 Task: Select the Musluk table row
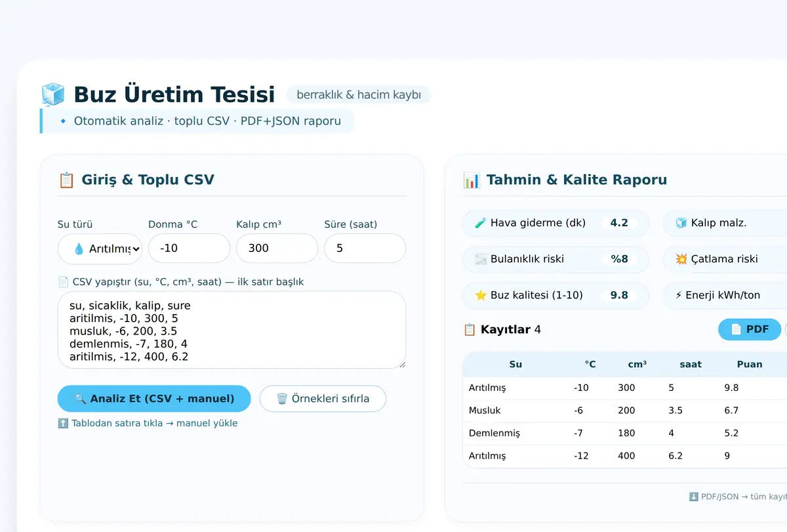[625, 411]
